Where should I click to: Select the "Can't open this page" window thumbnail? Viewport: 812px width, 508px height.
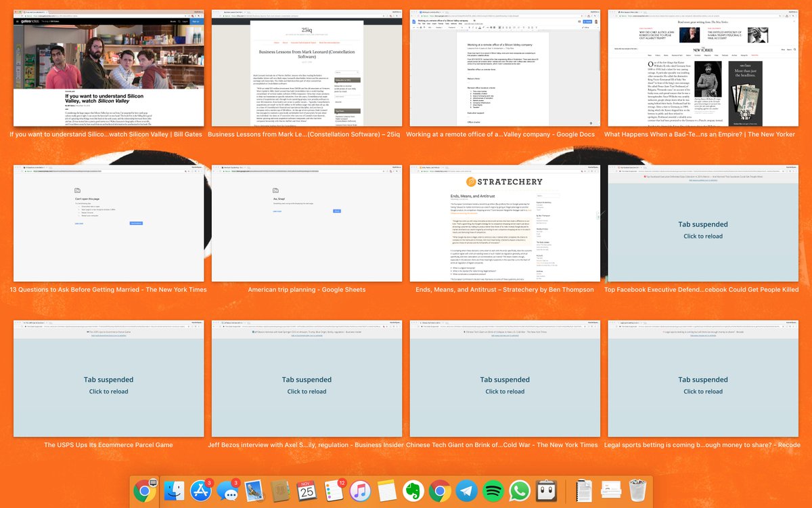click(x=108, y=224)
